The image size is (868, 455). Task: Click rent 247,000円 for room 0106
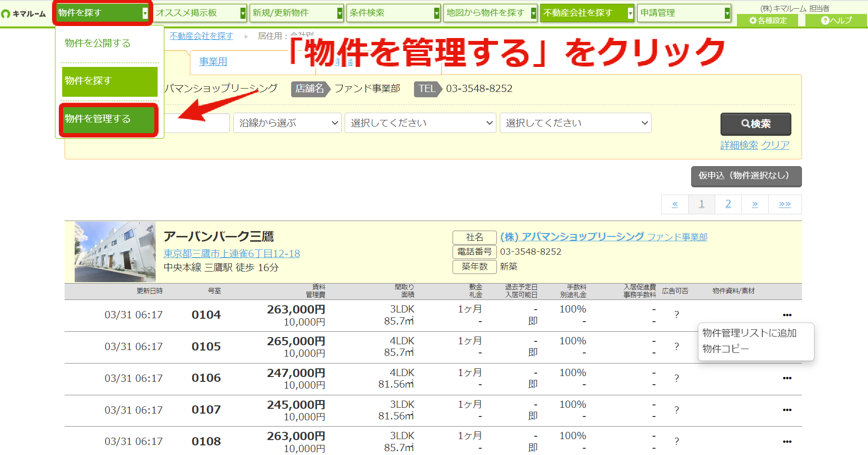(296, 373)
